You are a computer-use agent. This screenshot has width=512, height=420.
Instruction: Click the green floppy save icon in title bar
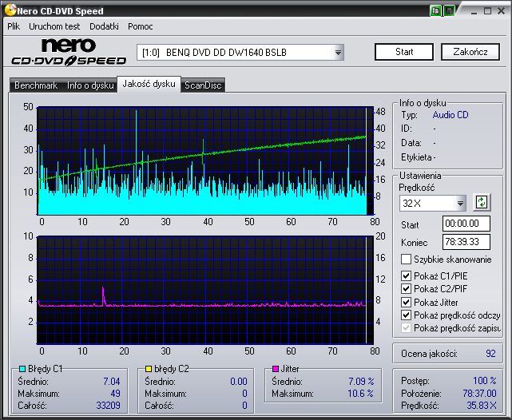coord(449,10)
